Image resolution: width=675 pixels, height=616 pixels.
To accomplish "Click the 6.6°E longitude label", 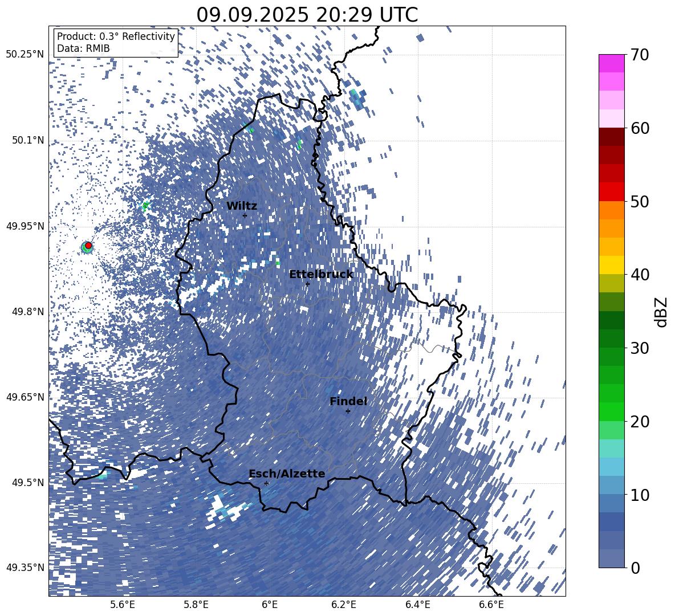I will 491,605.
